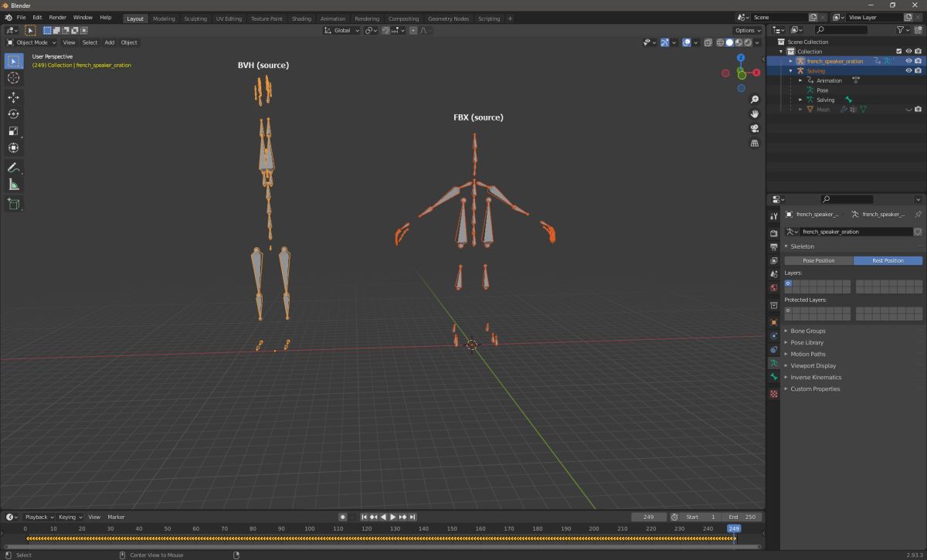This screenshot has width=927, height=560.
Task: Expand Inverse Kinematics panel
Action: coord(816,377)
